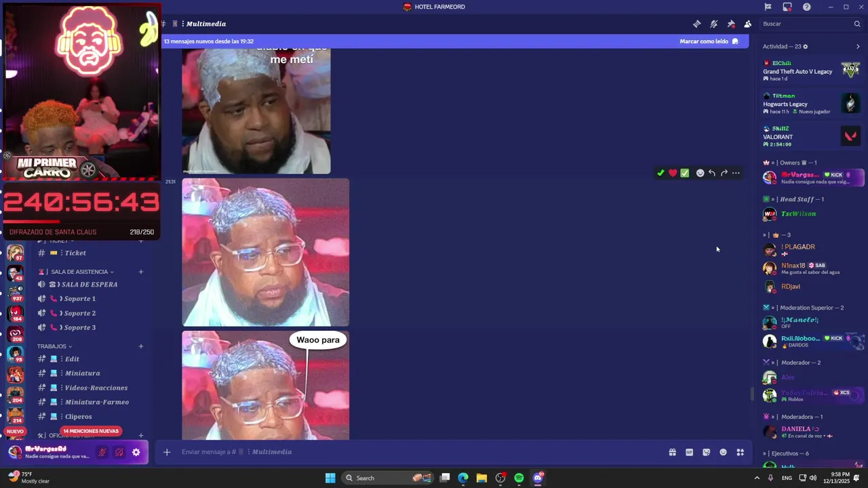Viewport: 868px width, 488px height.
Task: Join SALA DE ESPERA voice channel
Action: click(x=90, y=285)
